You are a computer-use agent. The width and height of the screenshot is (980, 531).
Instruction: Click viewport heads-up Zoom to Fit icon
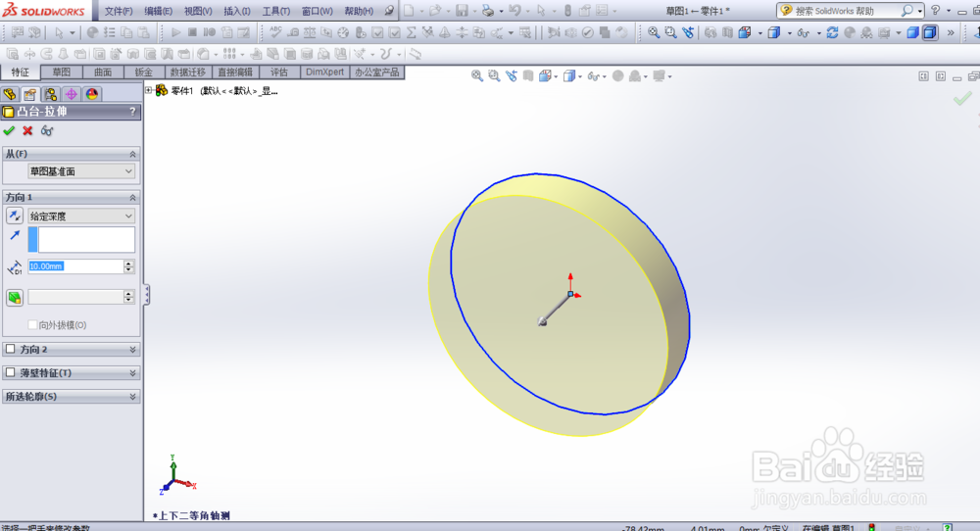(477, 76)
